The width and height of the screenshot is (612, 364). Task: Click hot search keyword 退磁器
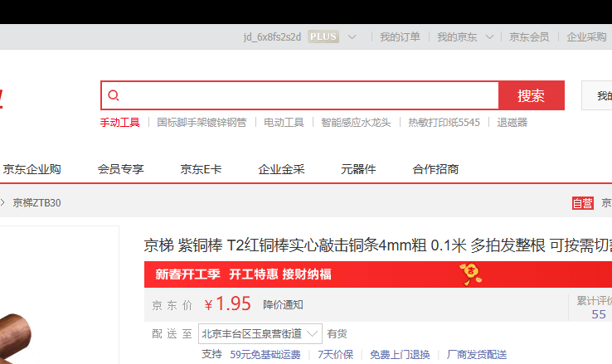tap(512, 123)
